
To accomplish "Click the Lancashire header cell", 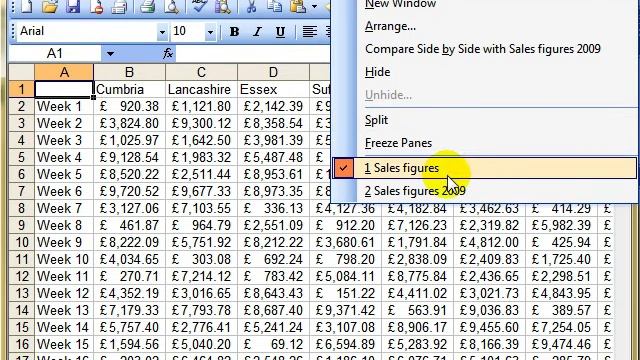I will pyautogui.click(x=201, y=89).
